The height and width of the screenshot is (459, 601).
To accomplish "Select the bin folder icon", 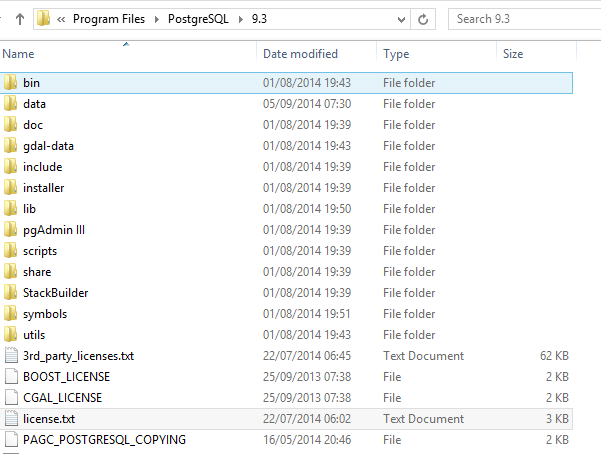I will [x=11, y=82].
